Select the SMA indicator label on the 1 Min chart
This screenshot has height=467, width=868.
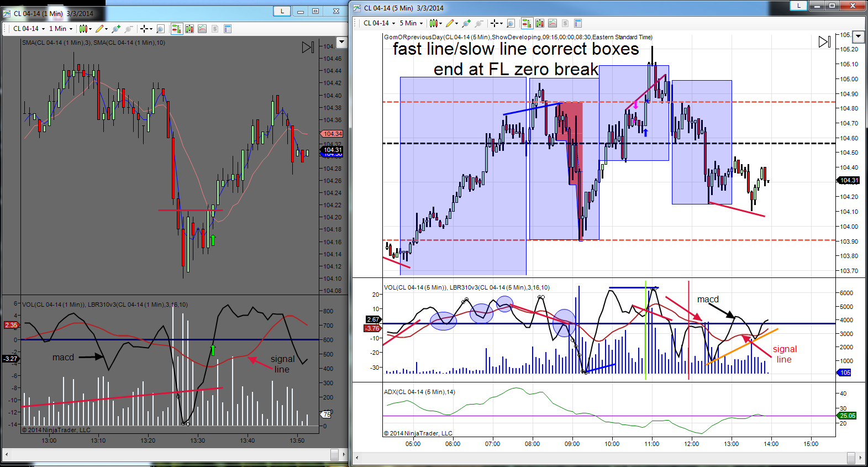tap(93, 43)
